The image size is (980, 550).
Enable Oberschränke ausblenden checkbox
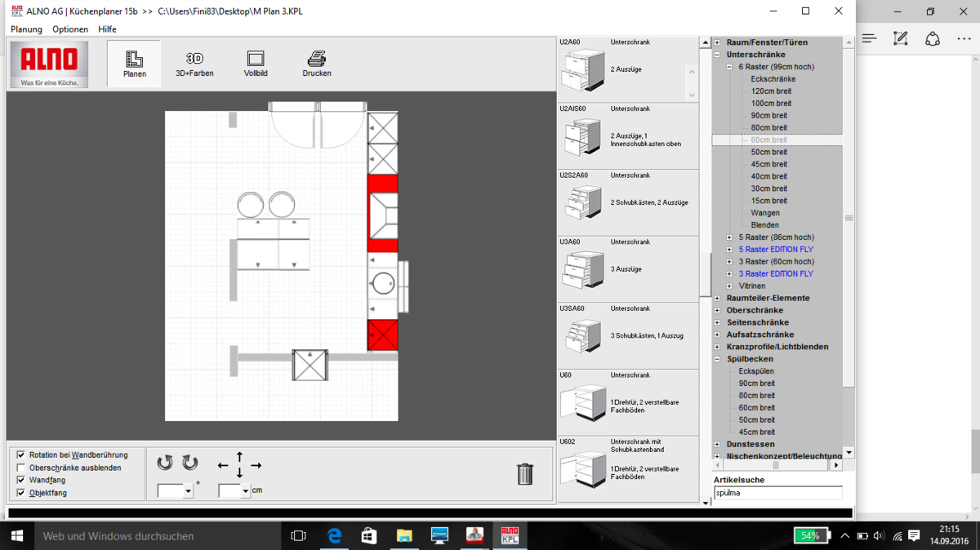click(x=21, y=468)
